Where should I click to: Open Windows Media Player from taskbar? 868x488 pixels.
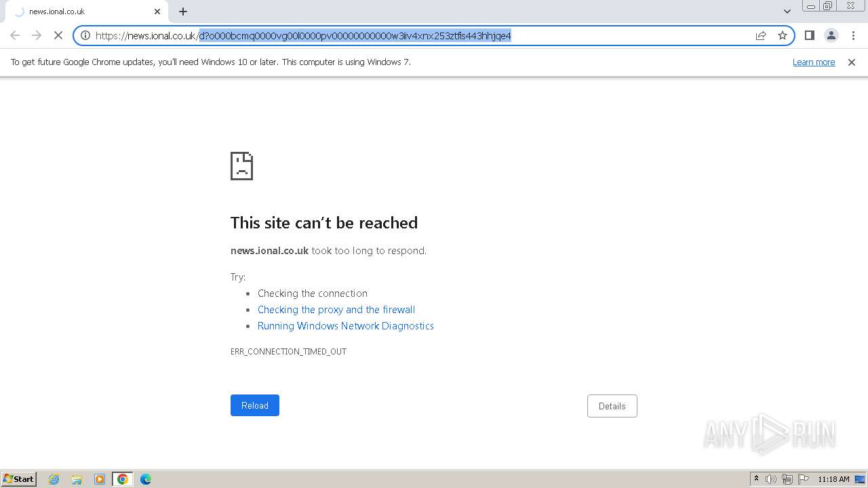click(100, 479)
